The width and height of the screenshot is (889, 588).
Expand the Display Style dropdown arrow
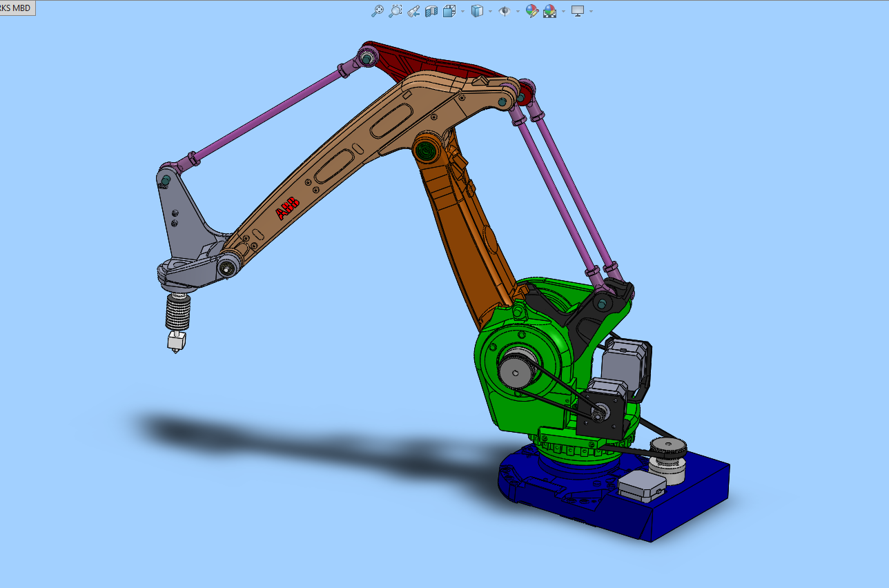490,12
